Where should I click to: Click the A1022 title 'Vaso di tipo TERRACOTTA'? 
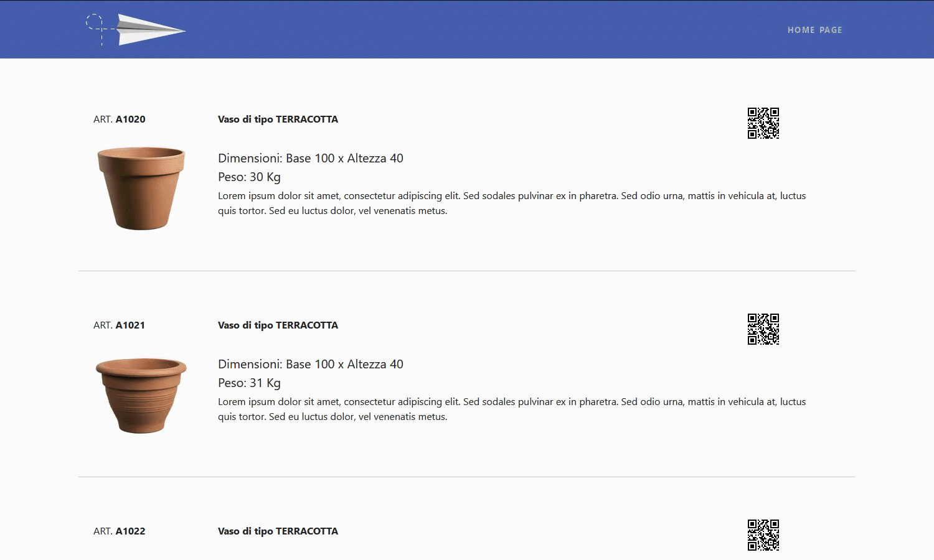[278, 531]
